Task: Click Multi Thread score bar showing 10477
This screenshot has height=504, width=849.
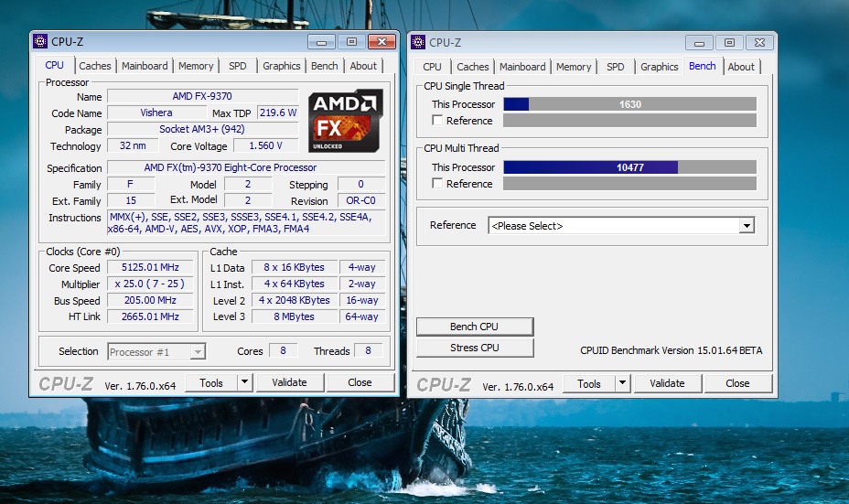Action: [x=629, y=167]
